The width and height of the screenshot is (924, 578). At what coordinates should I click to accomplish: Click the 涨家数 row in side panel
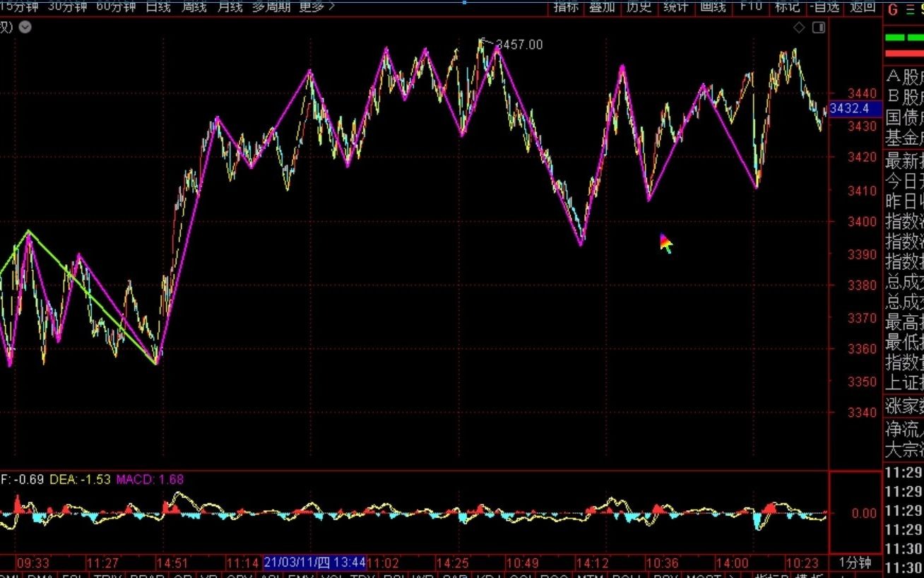(x=904, y=407)
